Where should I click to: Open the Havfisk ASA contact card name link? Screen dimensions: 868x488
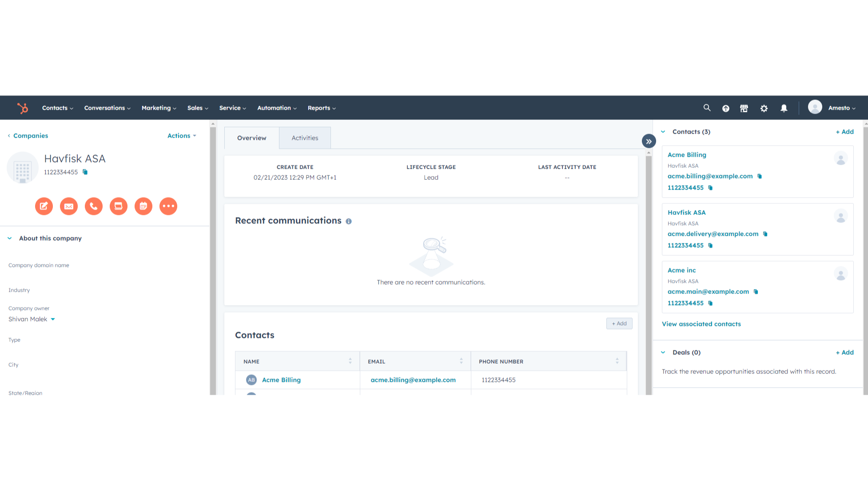coord(686,213)
